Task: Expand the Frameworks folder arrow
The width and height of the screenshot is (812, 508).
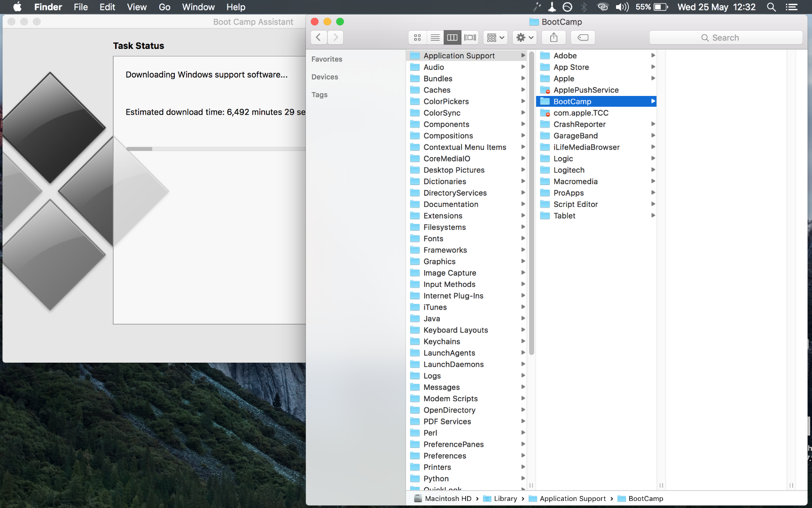Action: pos(523,250)
